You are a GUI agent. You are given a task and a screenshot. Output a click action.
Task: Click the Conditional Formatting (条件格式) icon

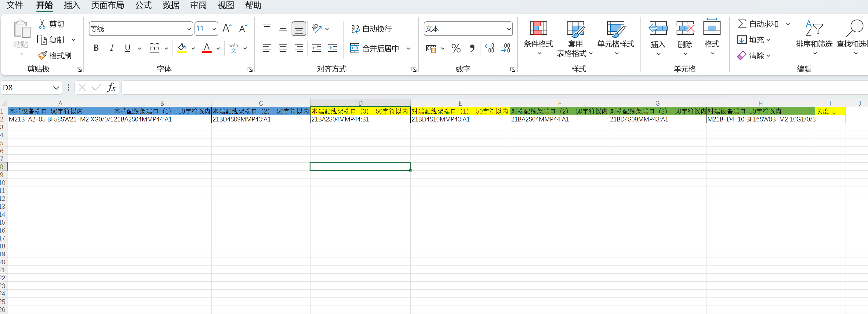click(x=539, y=28)
